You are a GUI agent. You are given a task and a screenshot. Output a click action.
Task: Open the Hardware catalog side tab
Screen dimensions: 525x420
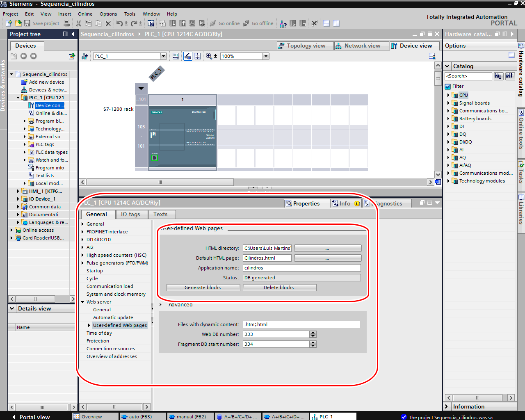click(521, 70)
